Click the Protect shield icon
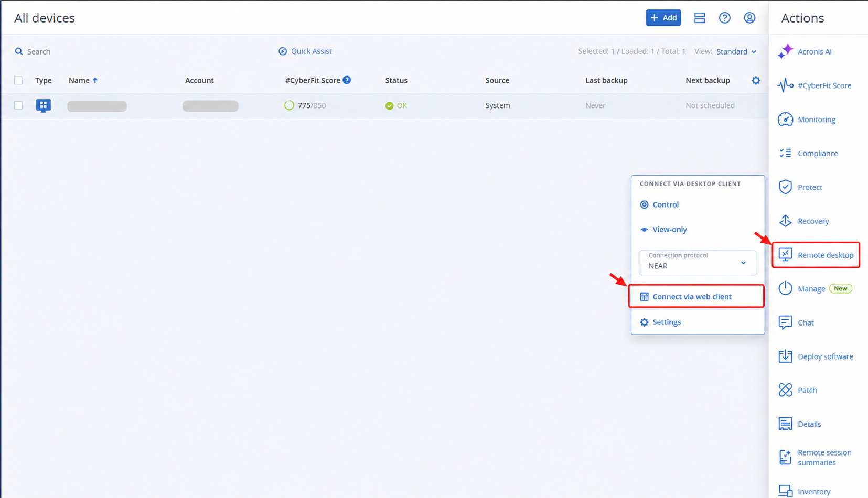Image resolution: width=868 pixels, height=498 pixels. (785, 187)
